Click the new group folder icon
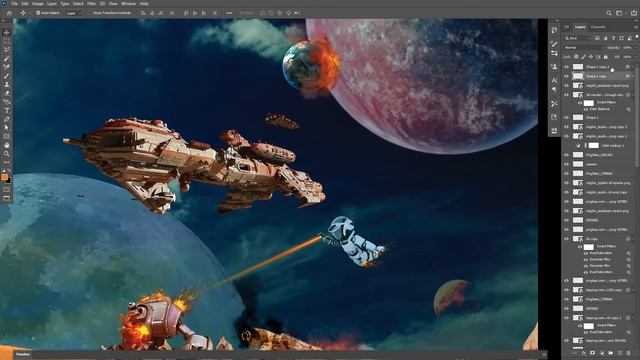This screenshot has height=360, width=640. click(x=611, y=353)
